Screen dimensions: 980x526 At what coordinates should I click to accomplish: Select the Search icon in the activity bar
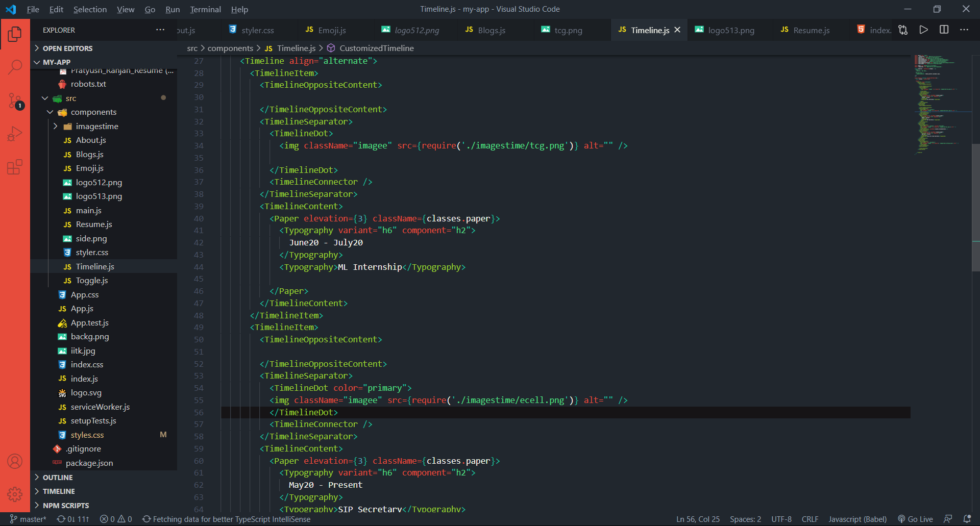coord(15,67)
